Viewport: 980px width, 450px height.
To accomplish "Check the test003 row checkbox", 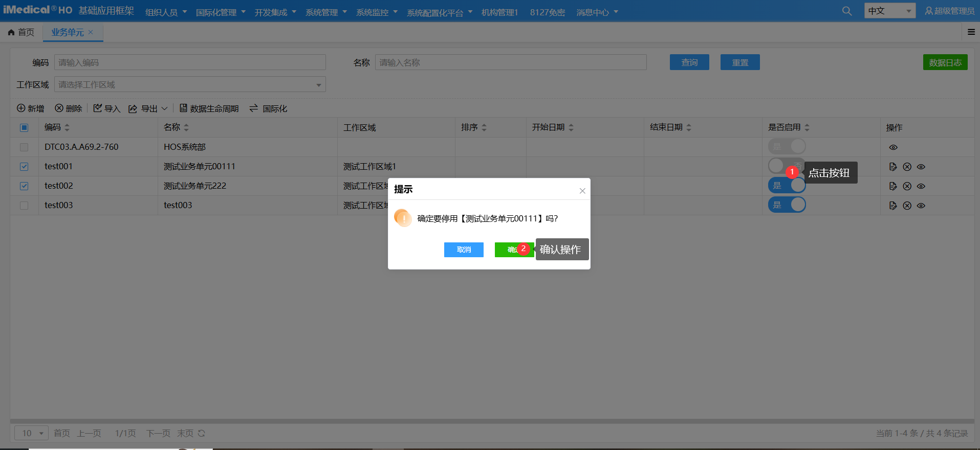I will [x=24, y=206].
